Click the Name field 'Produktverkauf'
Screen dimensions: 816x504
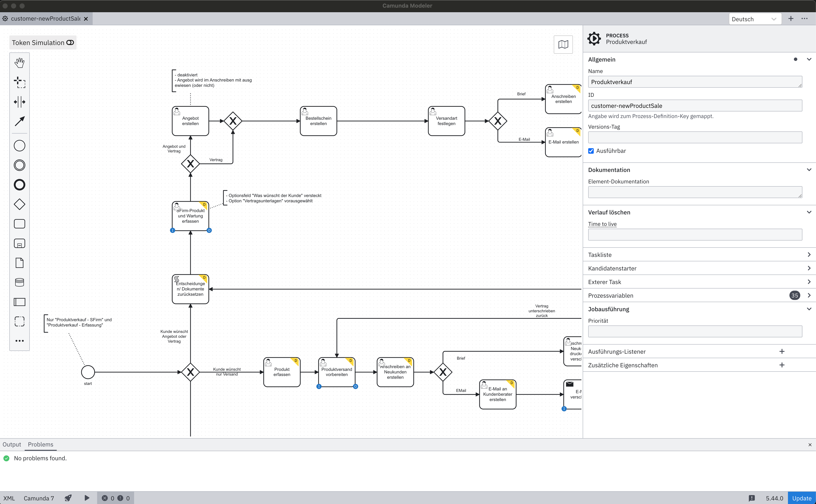pyautogui.click(x=695, y=82)
